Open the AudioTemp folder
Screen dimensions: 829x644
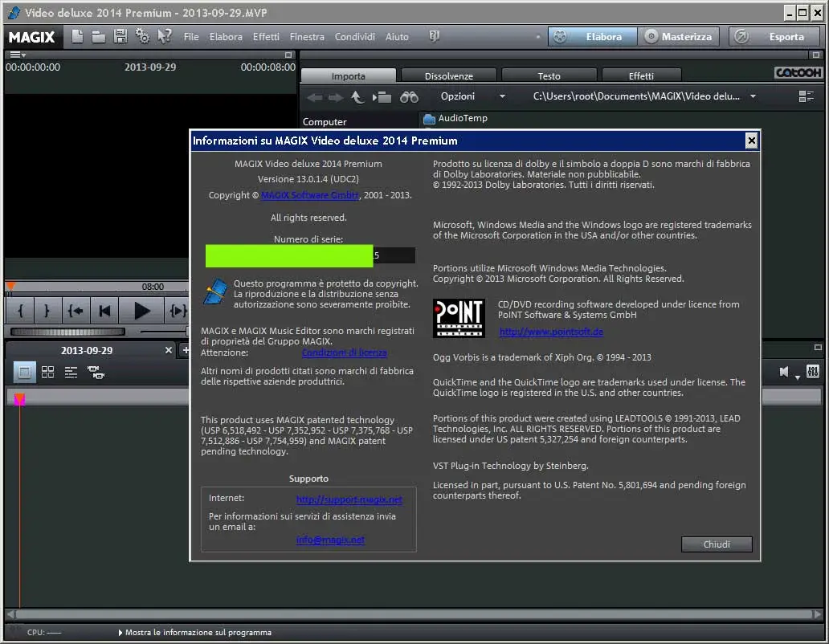point(455,118)
